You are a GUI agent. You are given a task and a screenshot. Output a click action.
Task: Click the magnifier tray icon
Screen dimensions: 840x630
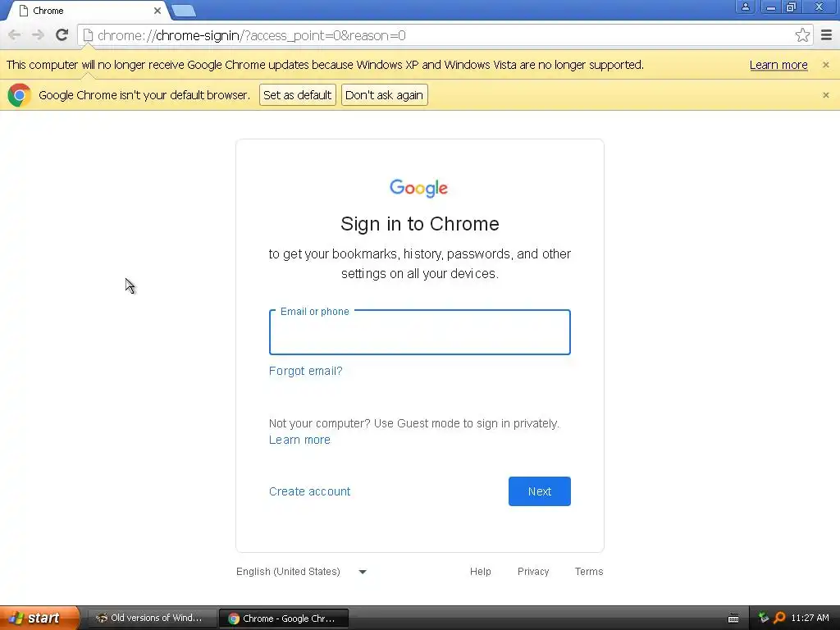point(779,618)
